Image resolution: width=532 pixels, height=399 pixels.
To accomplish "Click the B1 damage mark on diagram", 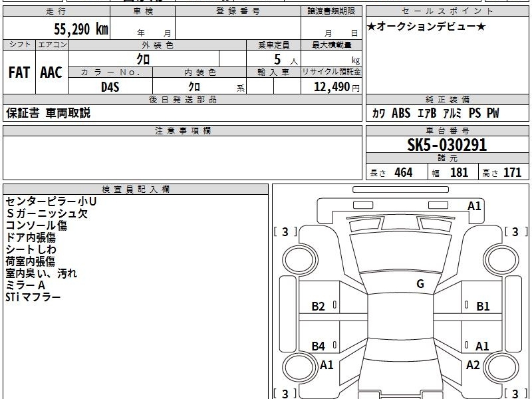I will click(483, 307).
